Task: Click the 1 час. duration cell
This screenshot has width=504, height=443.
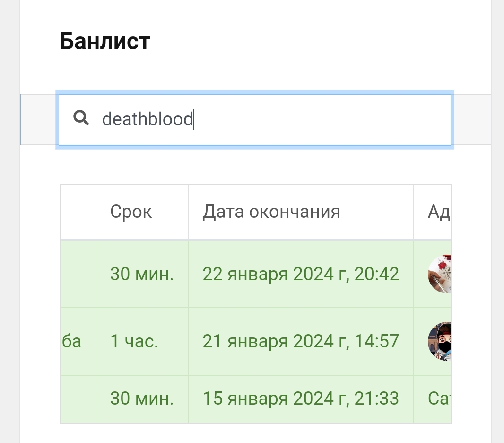Action: pyautogui.click(x=134, y=341)
